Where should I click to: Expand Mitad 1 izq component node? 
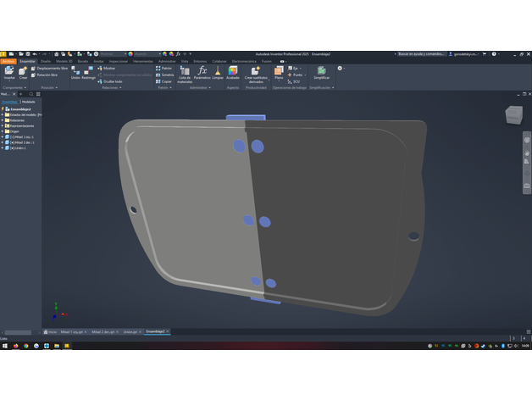[3, 136]
